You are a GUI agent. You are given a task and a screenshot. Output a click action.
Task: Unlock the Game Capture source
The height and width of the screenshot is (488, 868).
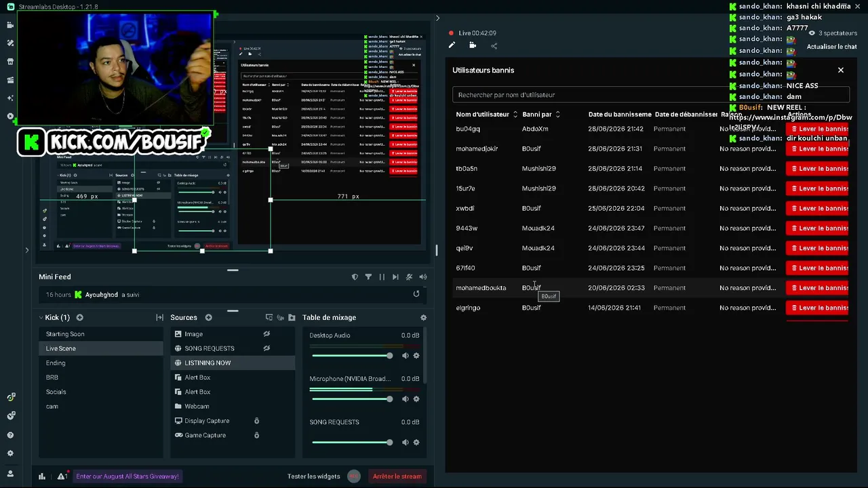click(256, 435)
